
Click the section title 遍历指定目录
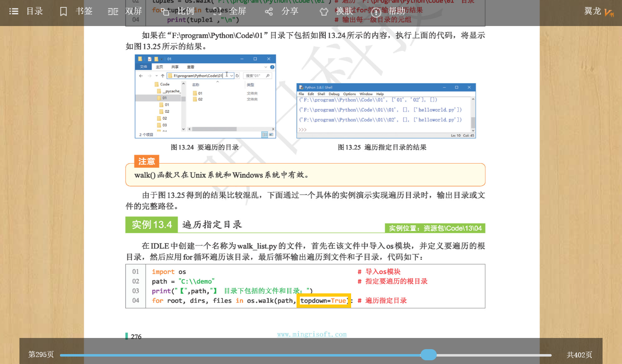[212, 225]
